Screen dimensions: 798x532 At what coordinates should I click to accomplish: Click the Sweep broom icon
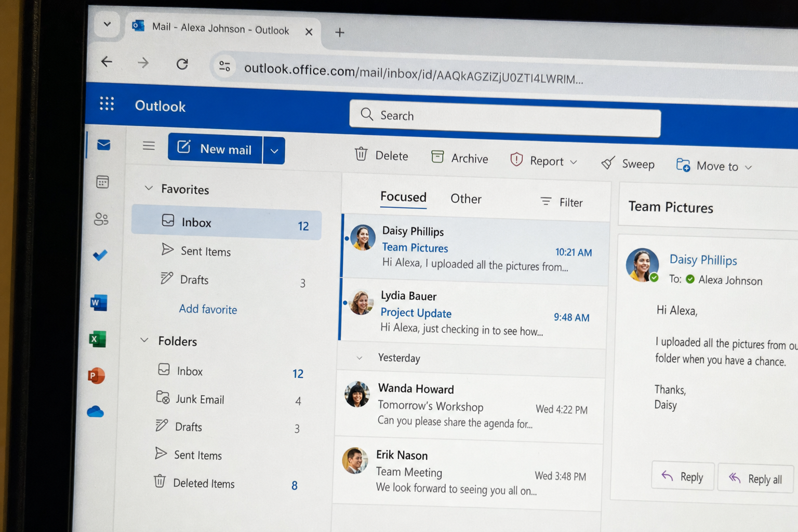click(x=608, y=163)
